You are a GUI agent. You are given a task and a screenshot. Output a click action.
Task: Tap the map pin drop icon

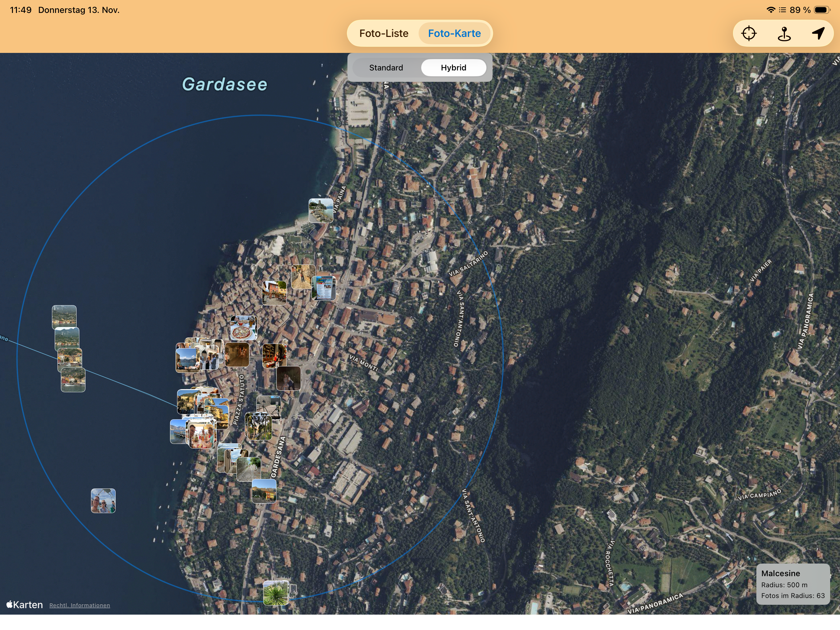click(784, 34)
